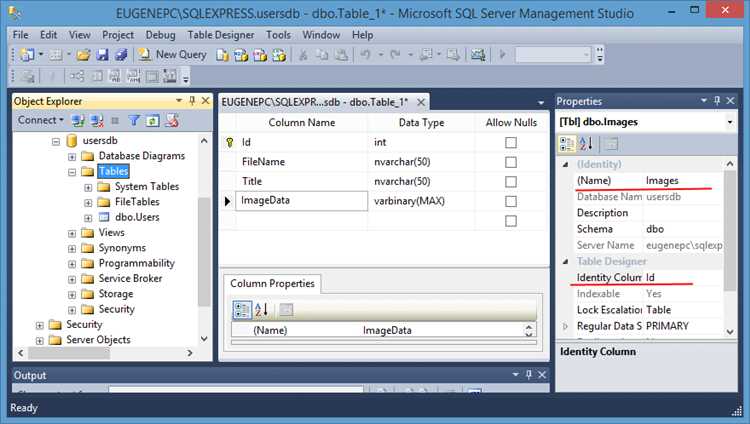This screenshot has width=750, height=424.
Task: Close the dbo.Table_1 document tab
Action: pos(421,102)
